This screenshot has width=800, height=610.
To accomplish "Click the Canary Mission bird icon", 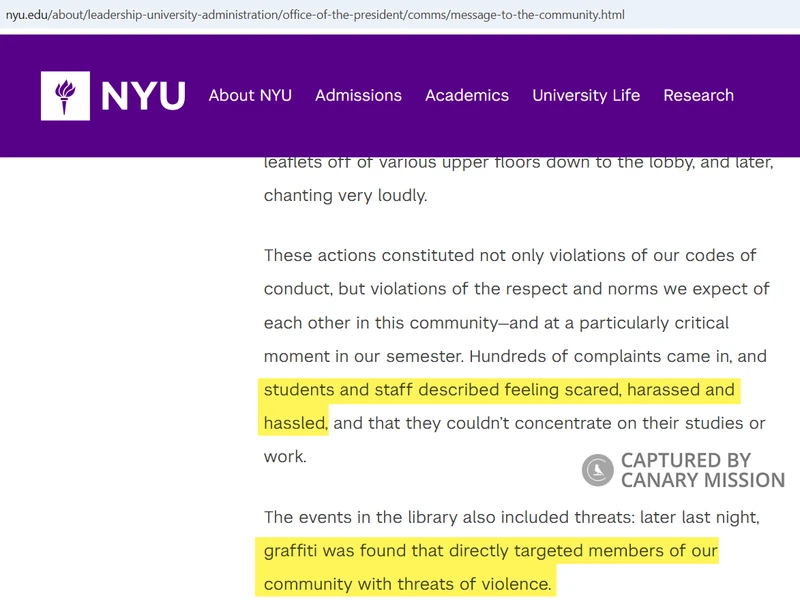I will (x=597, y=470).
